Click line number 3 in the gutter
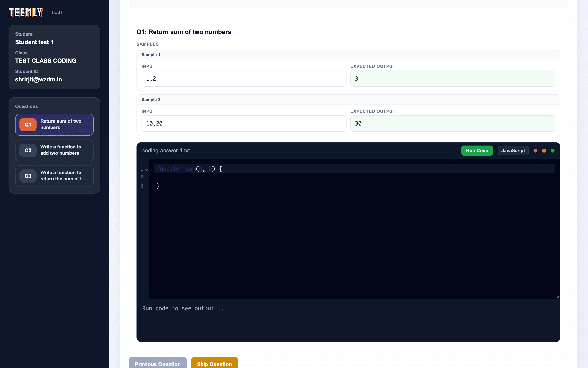Screen dimensions: 588x368 [x=142, y=186]
